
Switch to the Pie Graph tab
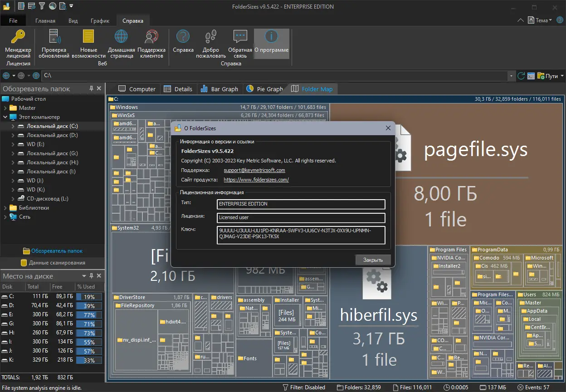[265, 89]
